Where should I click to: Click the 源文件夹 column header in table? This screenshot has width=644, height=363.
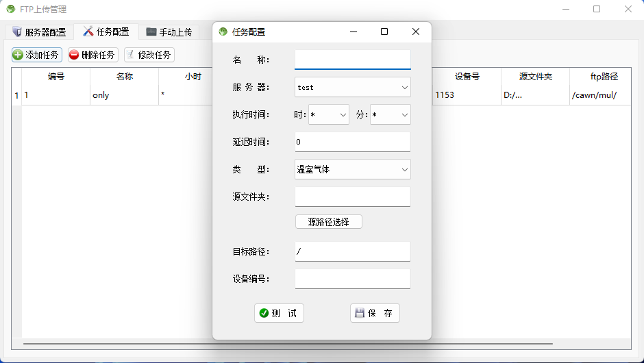pyautogui.click(x=536, y=77)
